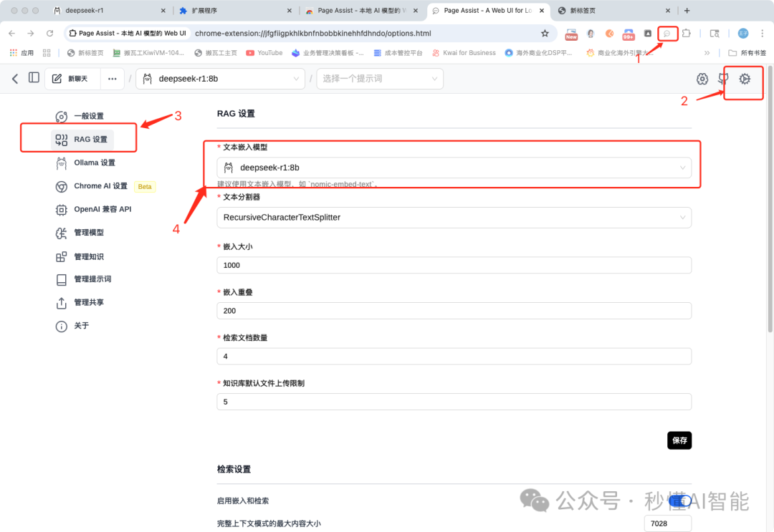The height and width of the screenshot is (532, 774).
Task: Open the 选择一个提示词 prompt dropdown
Action: 380,79
